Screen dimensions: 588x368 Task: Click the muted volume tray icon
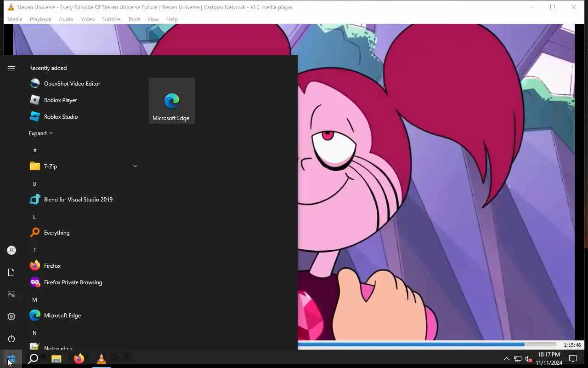(x=528, y=359)
